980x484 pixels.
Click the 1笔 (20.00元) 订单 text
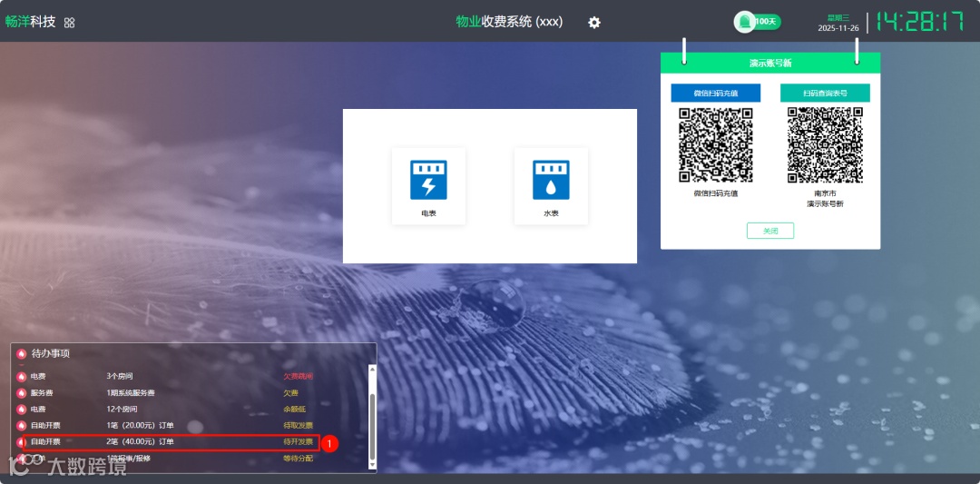pos(140,426)
